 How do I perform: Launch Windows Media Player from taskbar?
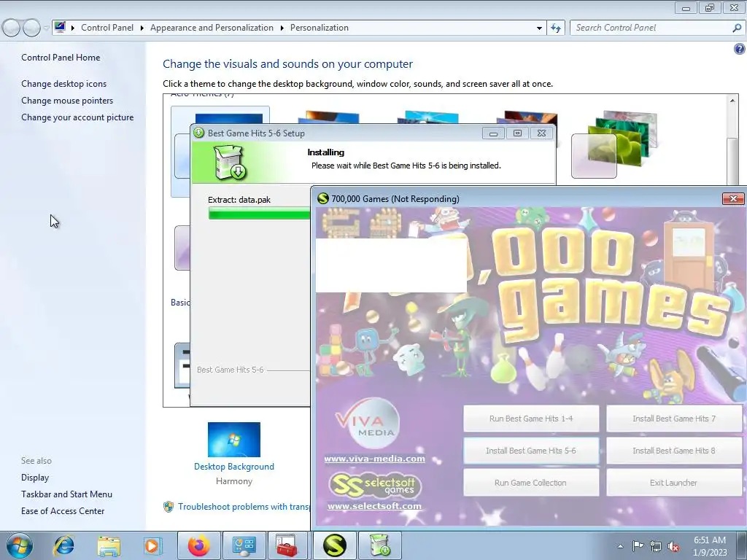[x=152, y=545]
